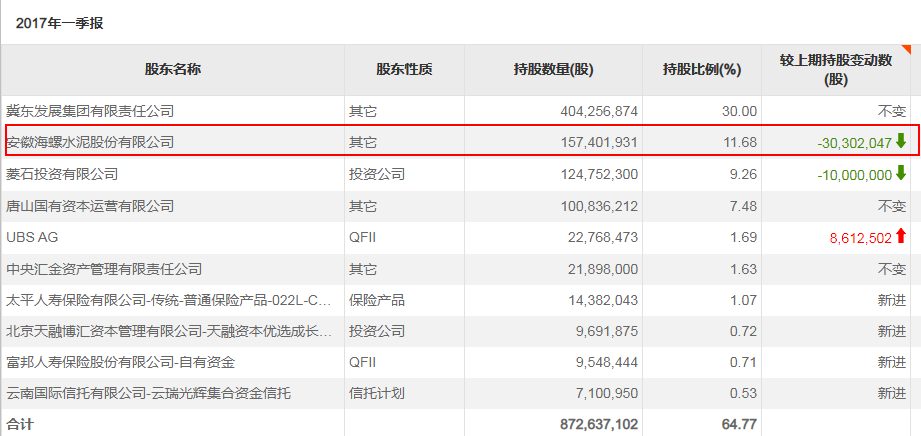Click 新进 in the 北京天融博汇 row
Image resolution: width=921 pixels, height=436 pixels.
coord(892,331)
